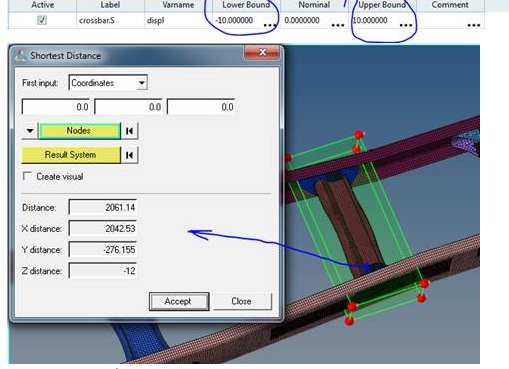Click the first coordinate input field
The width and height of the screenshot is (509, 369).
pyautogui.click(x=56, y=107)
